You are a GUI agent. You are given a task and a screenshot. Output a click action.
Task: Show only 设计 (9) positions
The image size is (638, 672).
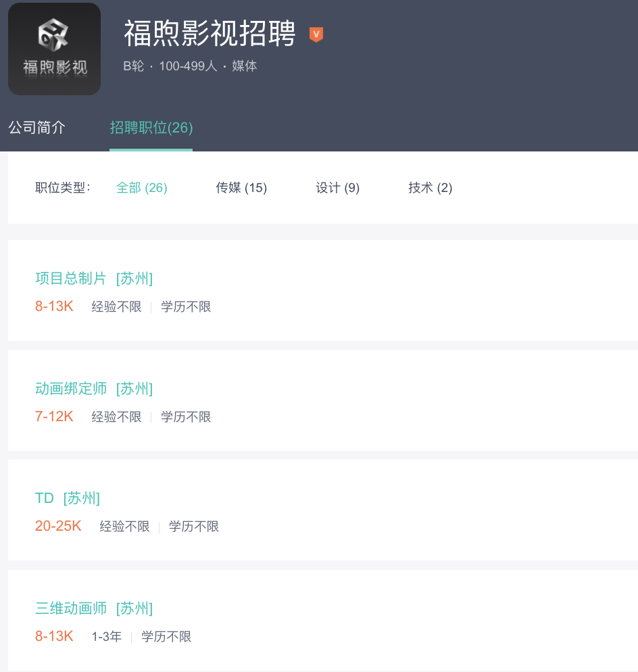(x=337, y=188)
